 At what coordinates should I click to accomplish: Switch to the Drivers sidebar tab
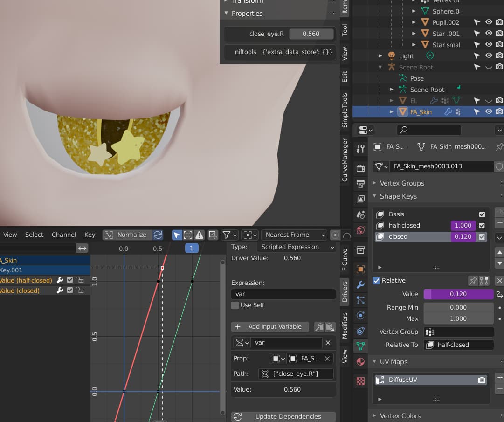pyautogui.click(x=344, y=291)
